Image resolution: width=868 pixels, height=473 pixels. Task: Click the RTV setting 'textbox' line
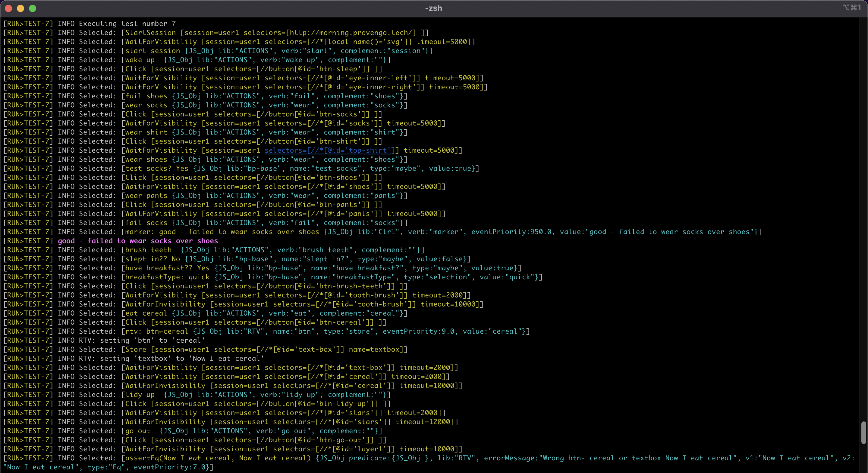(134, 359)
